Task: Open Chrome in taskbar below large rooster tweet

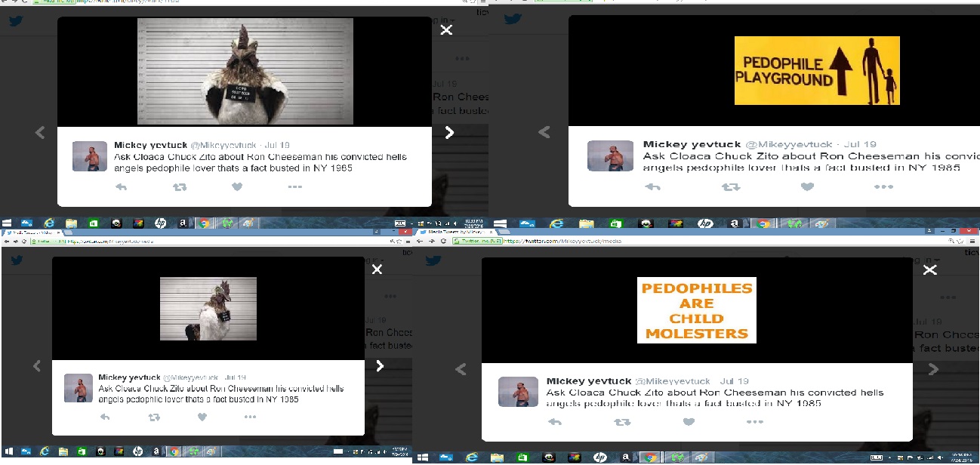Action: (203, 223)
